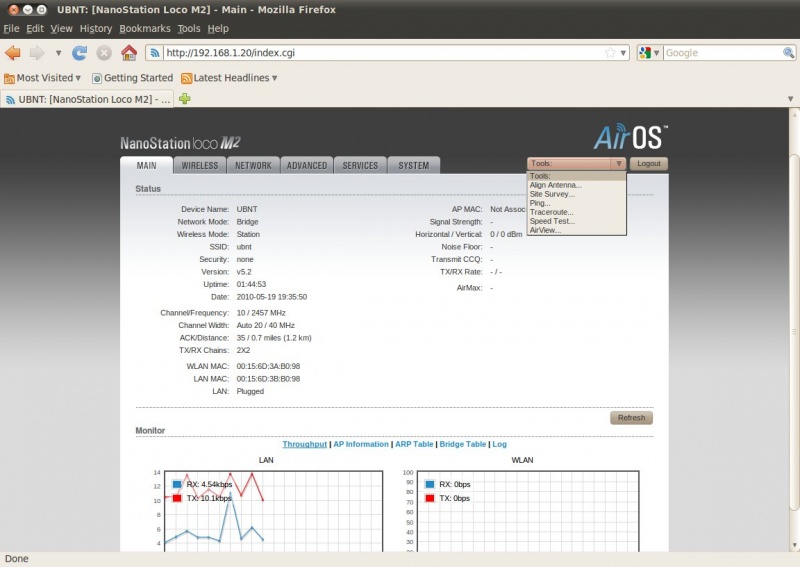This screenshot has height=567, width=800.
Task: Open the list all tabs arrow
Action: tap(790, 98)
